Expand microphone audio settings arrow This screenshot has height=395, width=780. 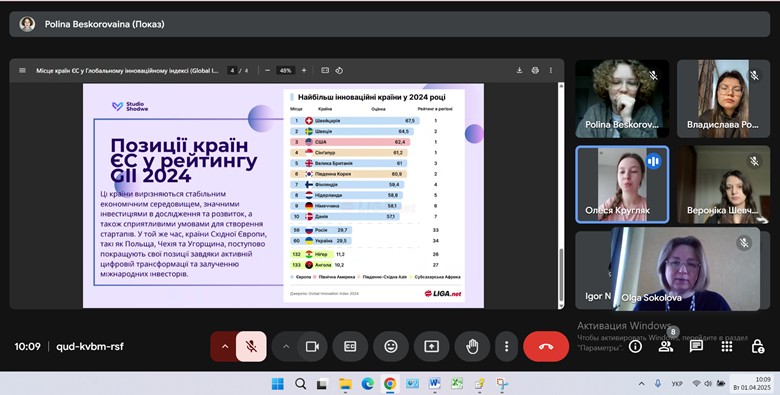click(x=224, y=347)
